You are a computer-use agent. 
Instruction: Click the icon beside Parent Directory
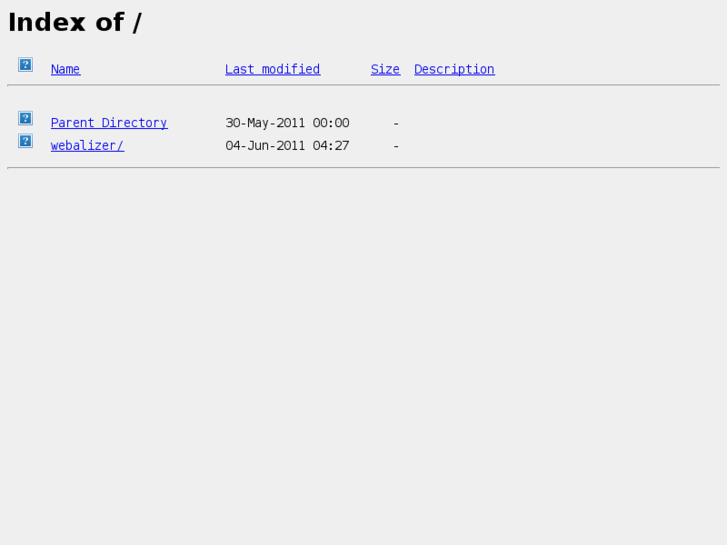click(26, 118)
